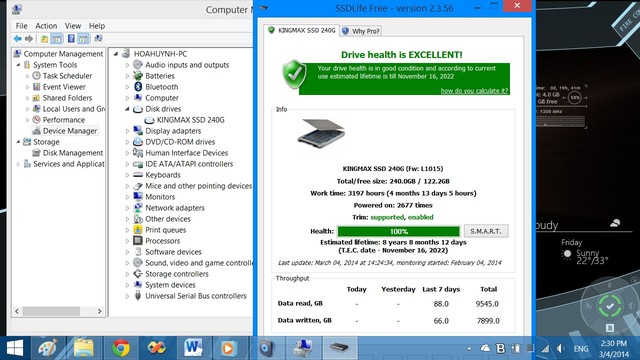Open the View menu

[73, 26]
